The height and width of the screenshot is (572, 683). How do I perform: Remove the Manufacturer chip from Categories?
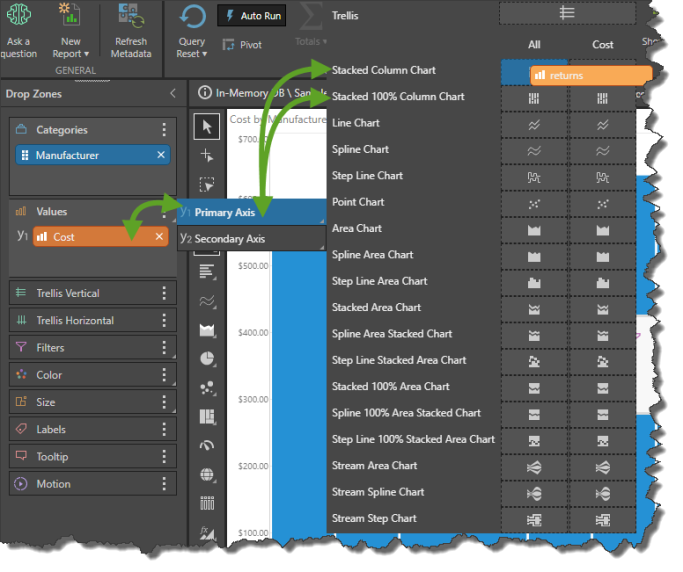click(161, 155)
